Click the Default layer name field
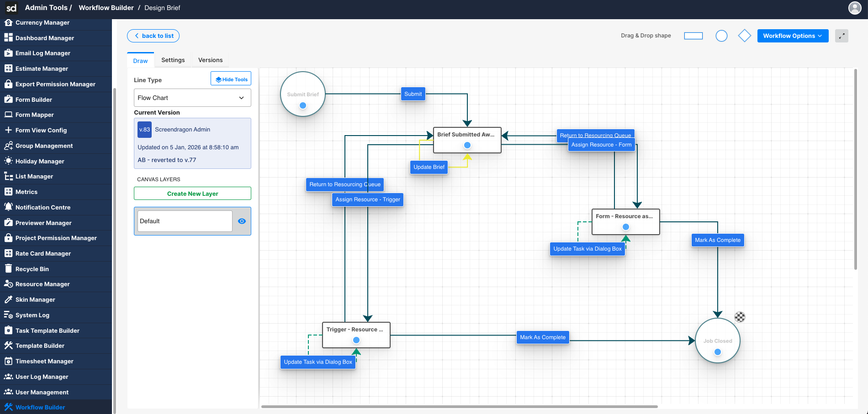Image resolution: width=868 pixels, height=414 pixels. [185, 221]
